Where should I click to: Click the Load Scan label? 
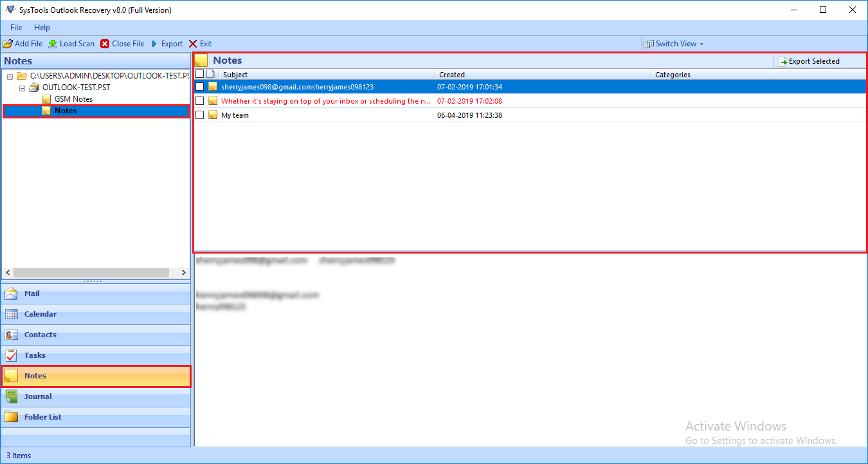(77, 44)
